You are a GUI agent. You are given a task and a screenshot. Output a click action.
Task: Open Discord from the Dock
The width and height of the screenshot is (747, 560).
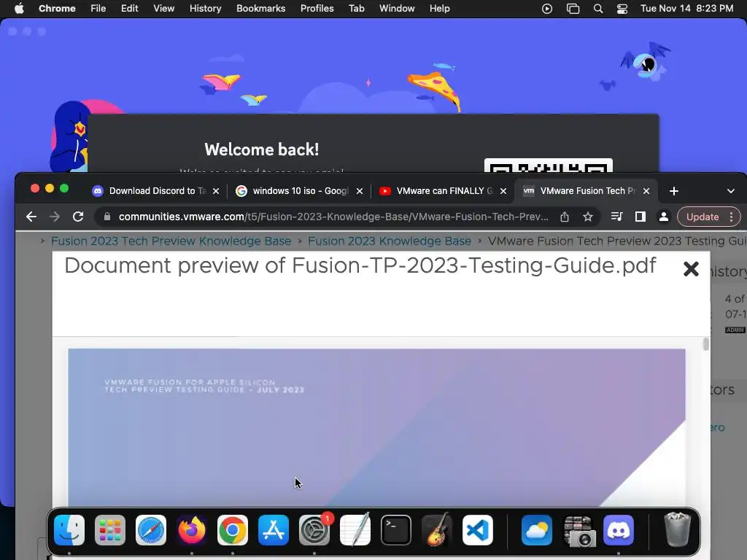(619, 530)
